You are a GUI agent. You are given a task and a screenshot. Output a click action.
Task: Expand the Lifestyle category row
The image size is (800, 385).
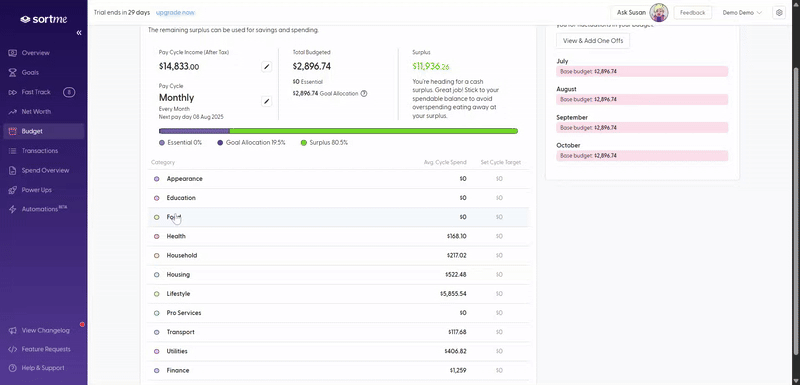pos(338,294)
